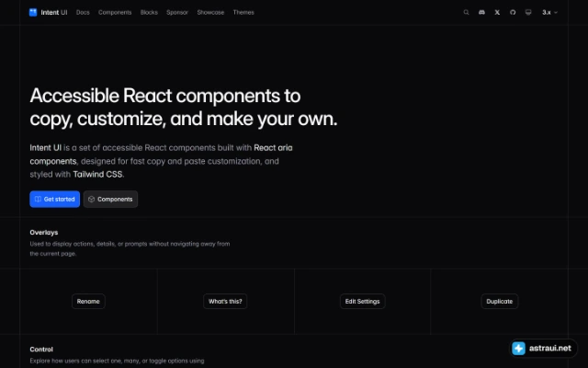Visit the Showcase nav item

coord(210,12)
